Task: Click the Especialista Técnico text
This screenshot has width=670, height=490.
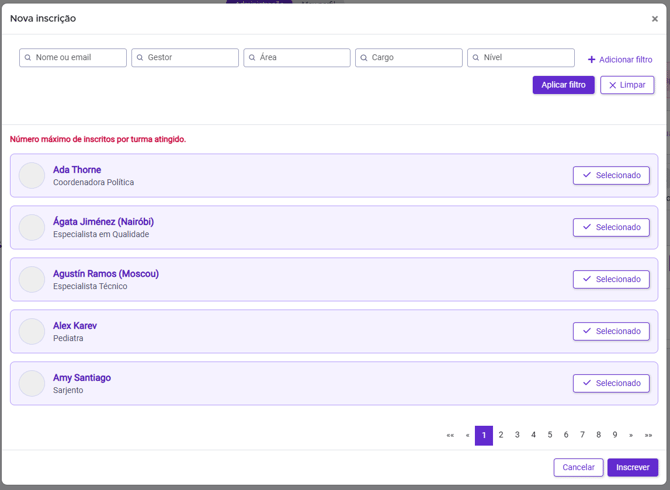Action: 90,286
